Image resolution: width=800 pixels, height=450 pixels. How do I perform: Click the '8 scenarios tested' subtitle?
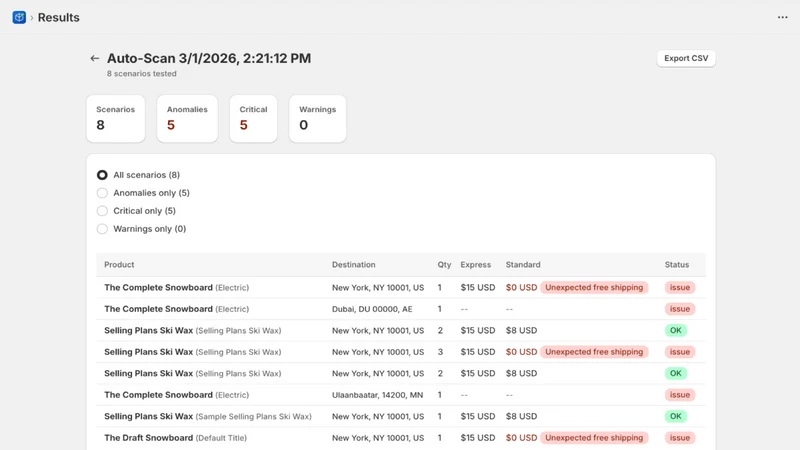click(141, 73)
